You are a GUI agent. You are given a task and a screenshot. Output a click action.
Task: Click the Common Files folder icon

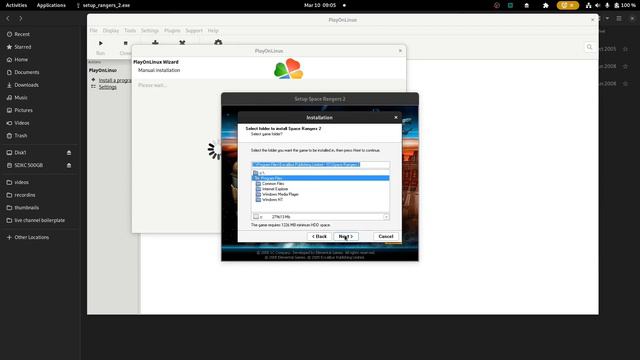(258, 184)
